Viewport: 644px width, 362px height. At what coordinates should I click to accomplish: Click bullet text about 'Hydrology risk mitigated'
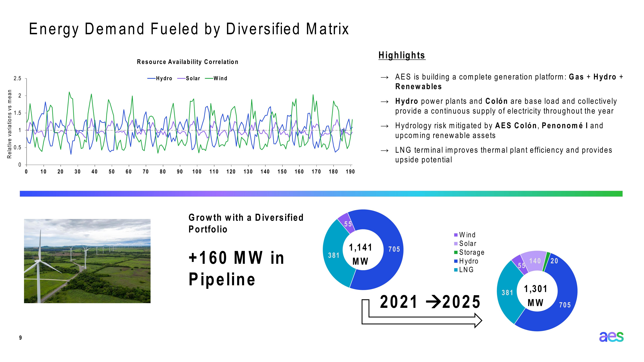499,130
